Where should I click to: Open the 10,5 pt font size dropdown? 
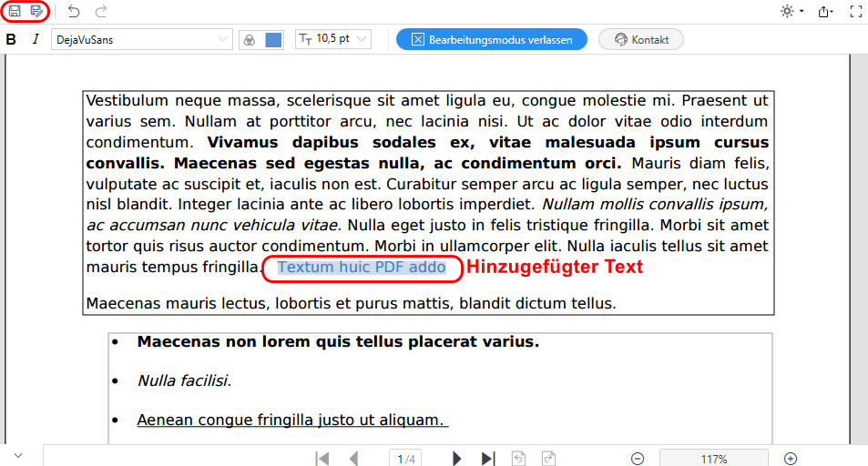pyautogui.click(x=332, y=39)
